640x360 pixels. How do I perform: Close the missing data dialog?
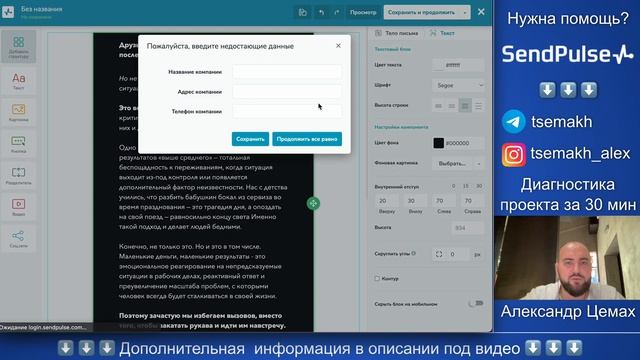click(338, 46)
